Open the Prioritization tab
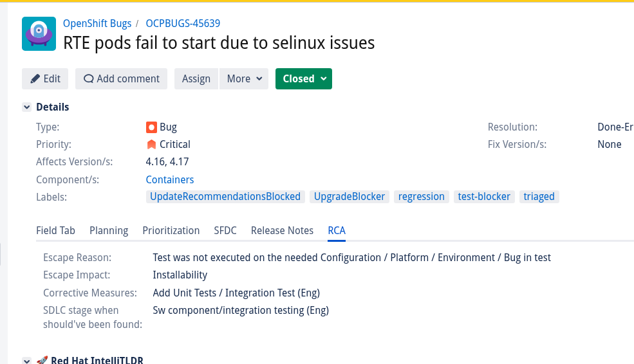The image size is (634, 364). click(171, 230)
